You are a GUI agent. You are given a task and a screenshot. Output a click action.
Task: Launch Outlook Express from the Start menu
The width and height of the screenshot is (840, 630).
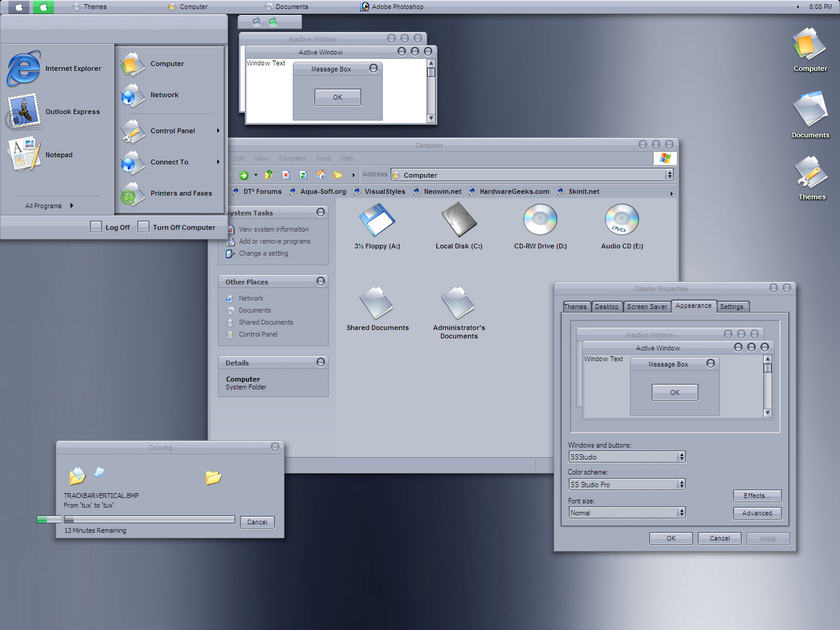coord(73,112)
